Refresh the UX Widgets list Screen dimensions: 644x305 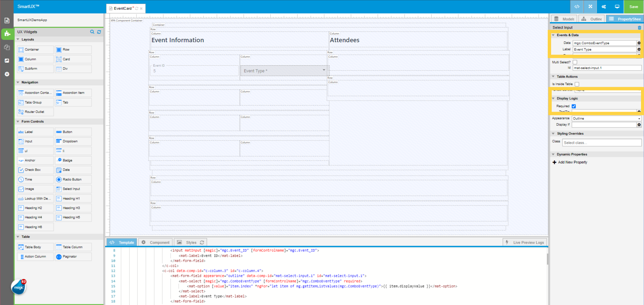point(99,32)
